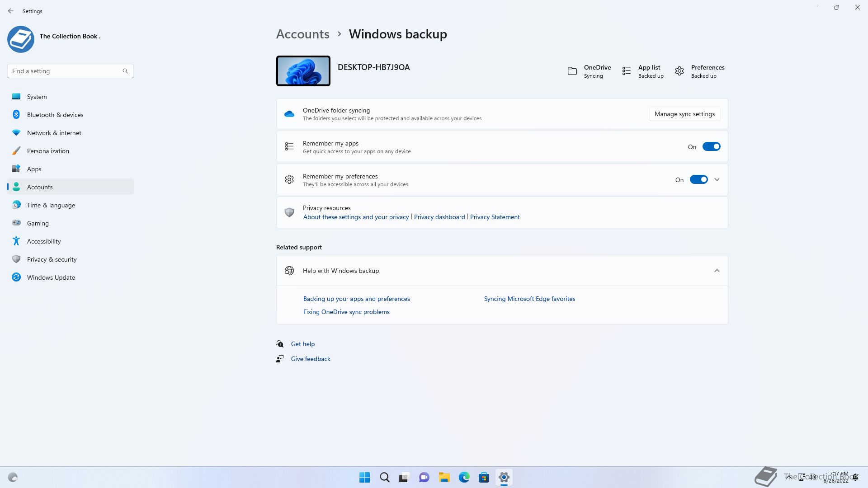
Task: Click the Privacy resources shield icon
Action: [x=289, y=212]
